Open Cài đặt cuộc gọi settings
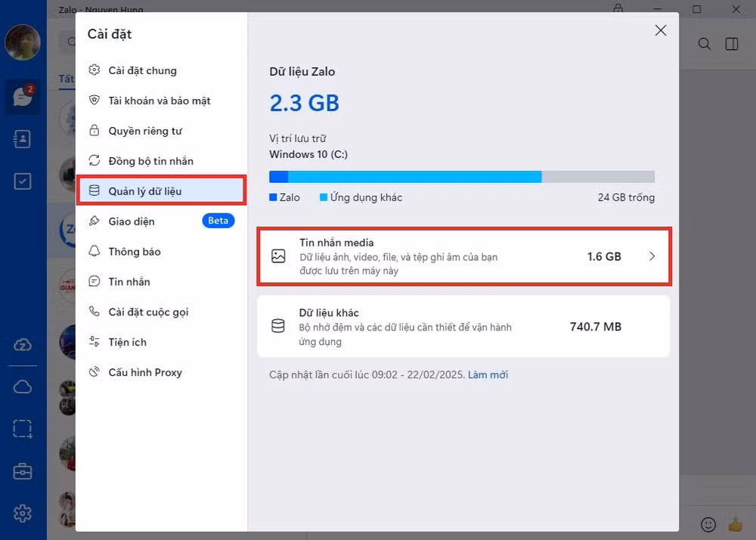 (161, 312)
